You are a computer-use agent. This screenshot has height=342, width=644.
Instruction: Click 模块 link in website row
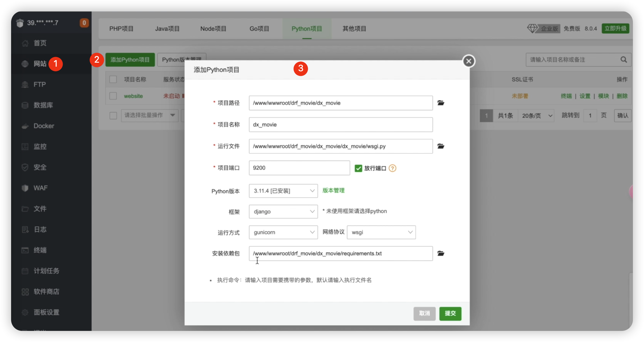pos(603,96)
